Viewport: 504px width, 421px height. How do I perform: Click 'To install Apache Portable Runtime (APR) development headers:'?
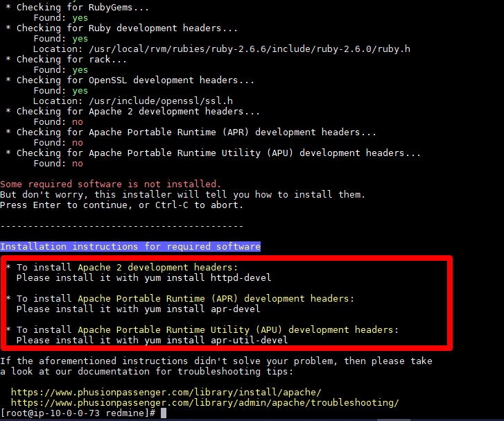point(180,299)
